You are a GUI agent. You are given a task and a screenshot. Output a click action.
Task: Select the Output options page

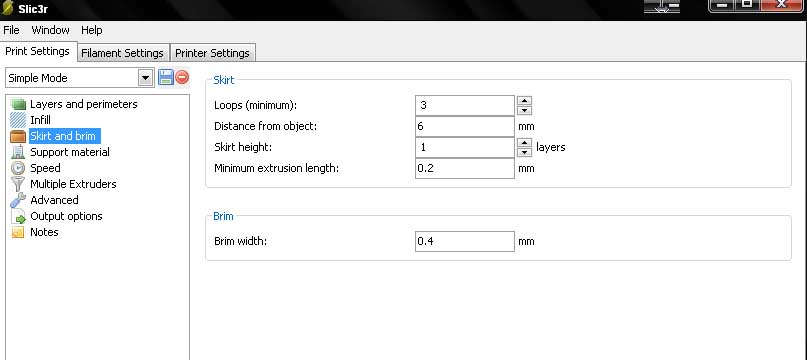click(66, 216)
